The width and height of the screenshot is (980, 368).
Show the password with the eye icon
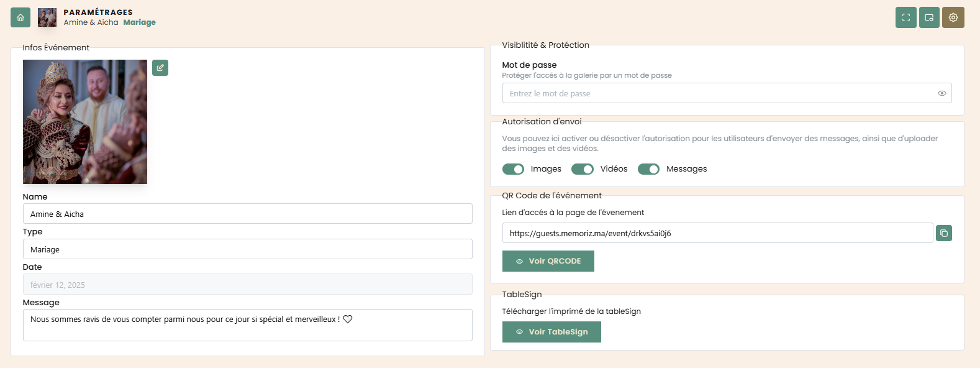pos(942,93)
